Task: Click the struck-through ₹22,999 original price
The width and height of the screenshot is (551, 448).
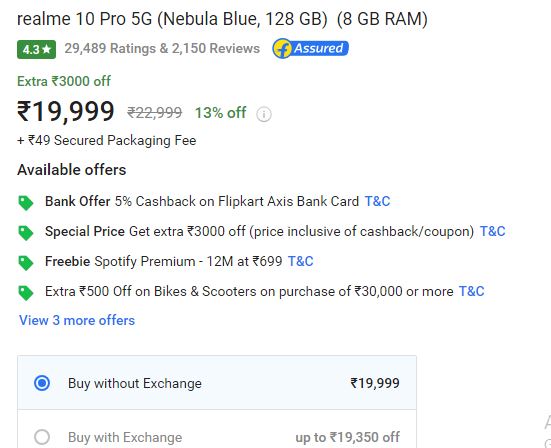Action: pyautogui.click(x=155, y=113)
